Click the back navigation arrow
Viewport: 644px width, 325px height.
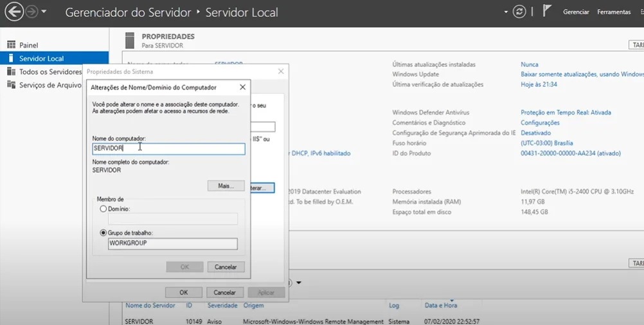[14, 12]
